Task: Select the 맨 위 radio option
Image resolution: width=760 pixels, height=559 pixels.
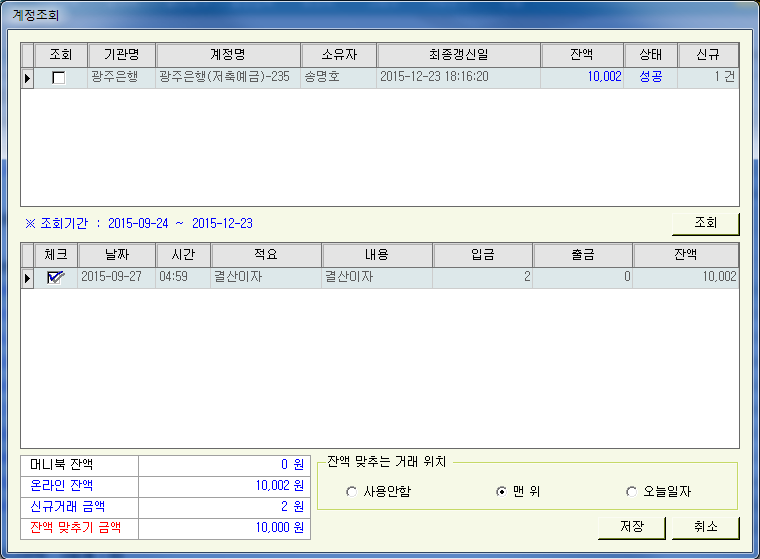Action: (502, 492)
